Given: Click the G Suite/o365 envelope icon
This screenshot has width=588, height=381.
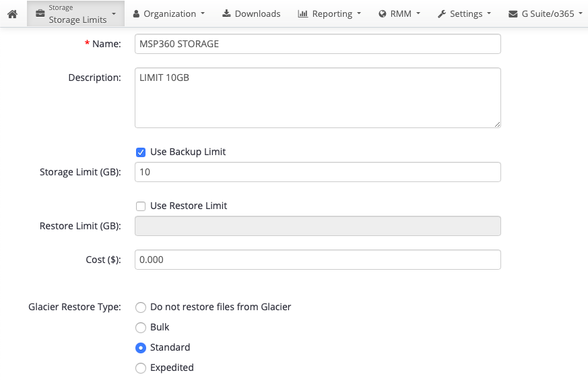Looking at the screenshot, I should pyautogui.click(x=513, y=14).
